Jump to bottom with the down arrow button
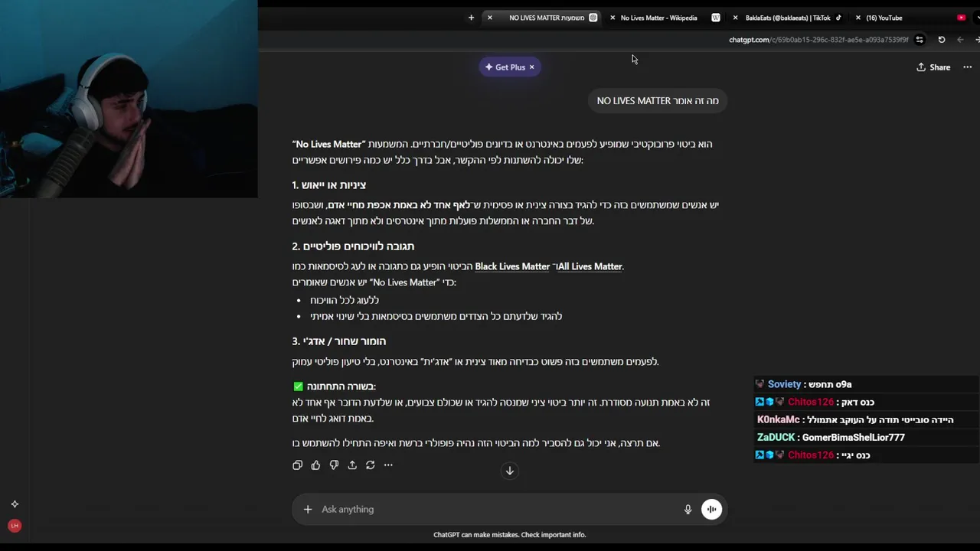The width and height of the screenshot is (980, 551). [509, 471]
